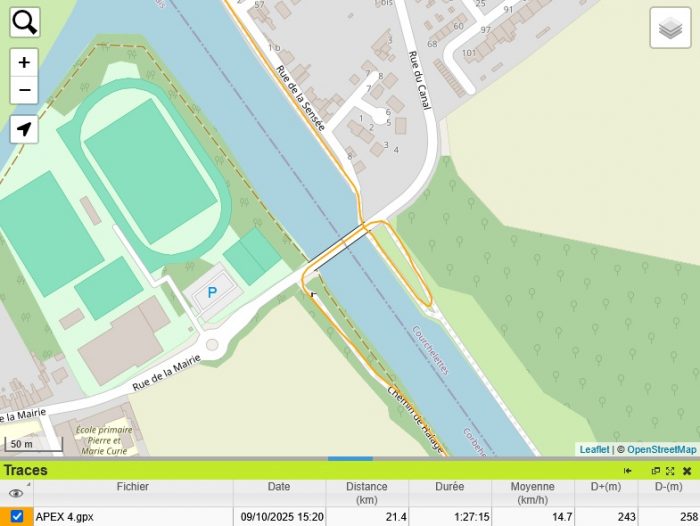Viewport: 700px width, 526px height.
Task: Sort traces by Distance (km) column
Action: click(367, 493)
